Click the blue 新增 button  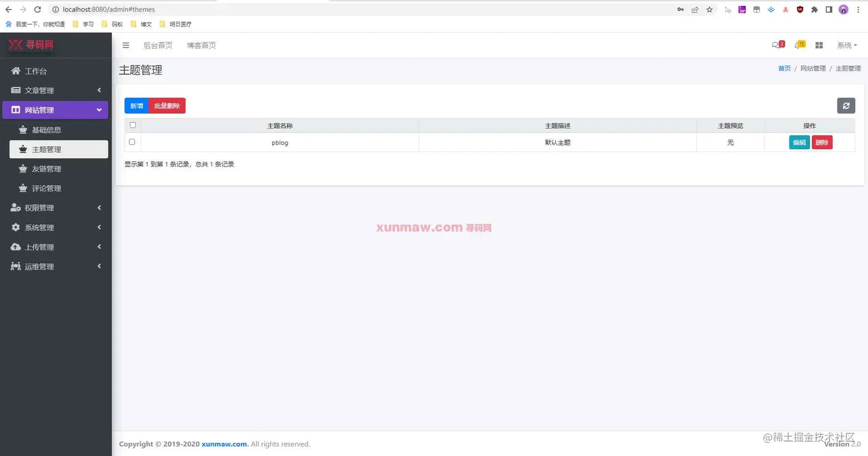(x=137, y=106)
